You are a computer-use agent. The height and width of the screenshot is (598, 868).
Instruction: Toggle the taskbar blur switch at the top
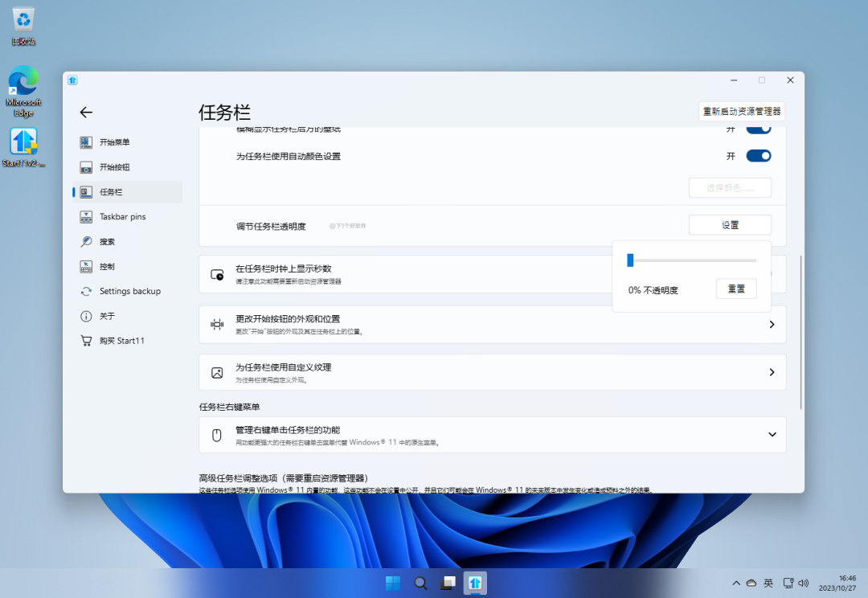pos(759,130)
